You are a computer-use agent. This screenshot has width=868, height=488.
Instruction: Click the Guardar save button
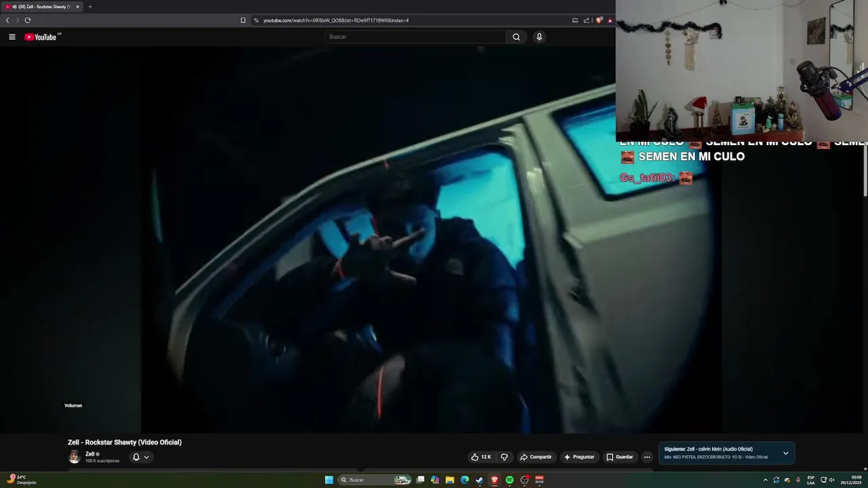(620, 457)
